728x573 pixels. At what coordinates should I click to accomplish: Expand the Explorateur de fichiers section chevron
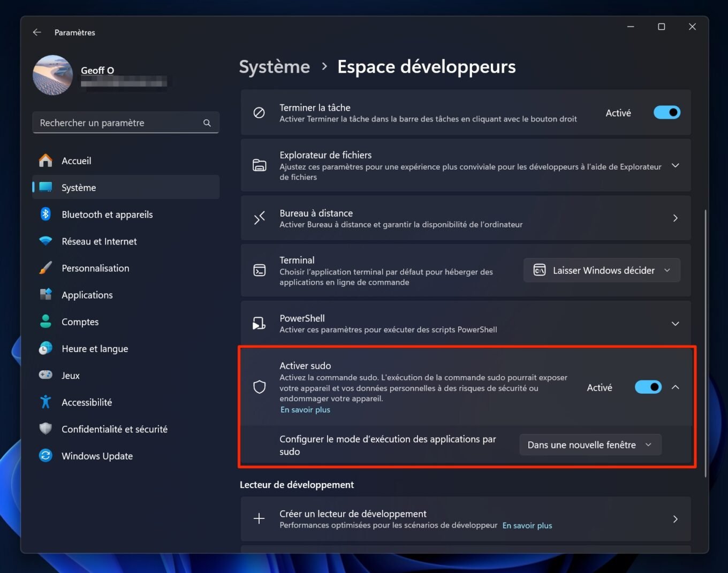pos(675,165)
